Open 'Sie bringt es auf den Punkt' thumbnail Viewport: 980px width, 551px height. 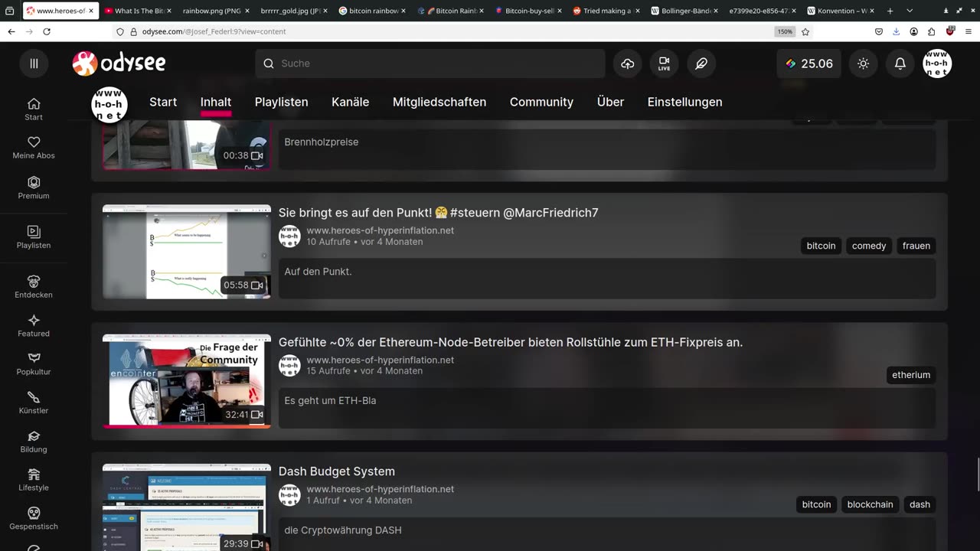coord(187,252)
